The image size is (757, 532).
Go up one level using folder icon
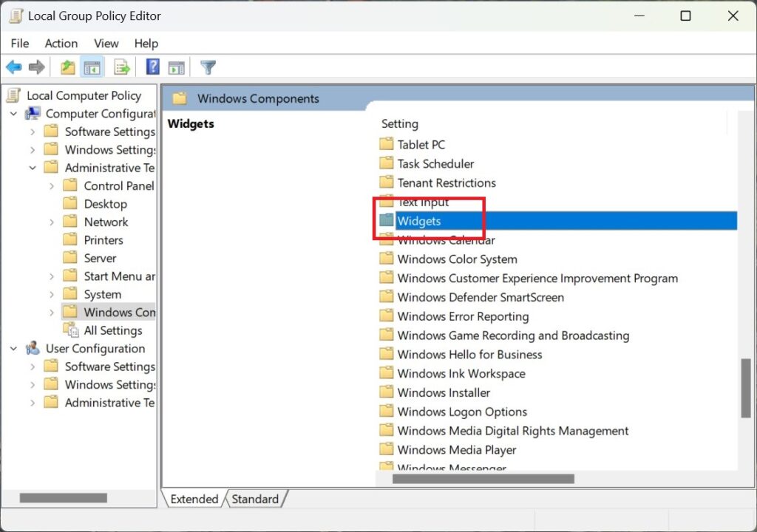coord(67,67)
